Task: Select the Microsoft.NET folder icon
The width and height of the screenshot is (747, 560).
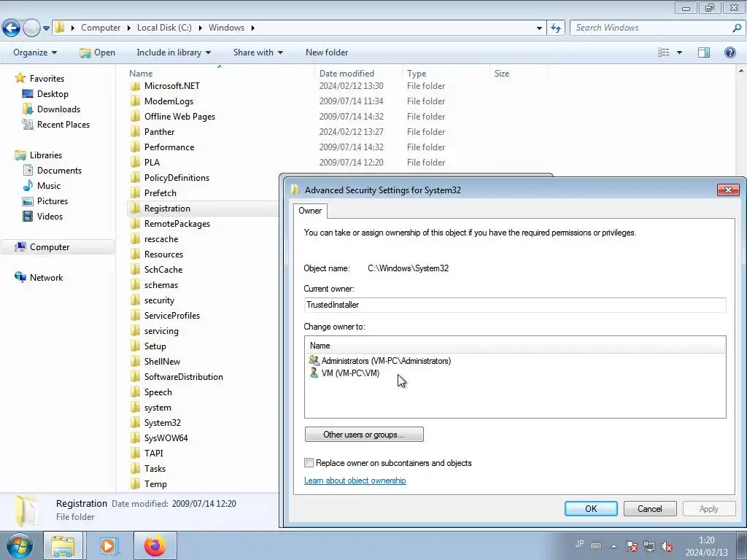Action: 135,86
